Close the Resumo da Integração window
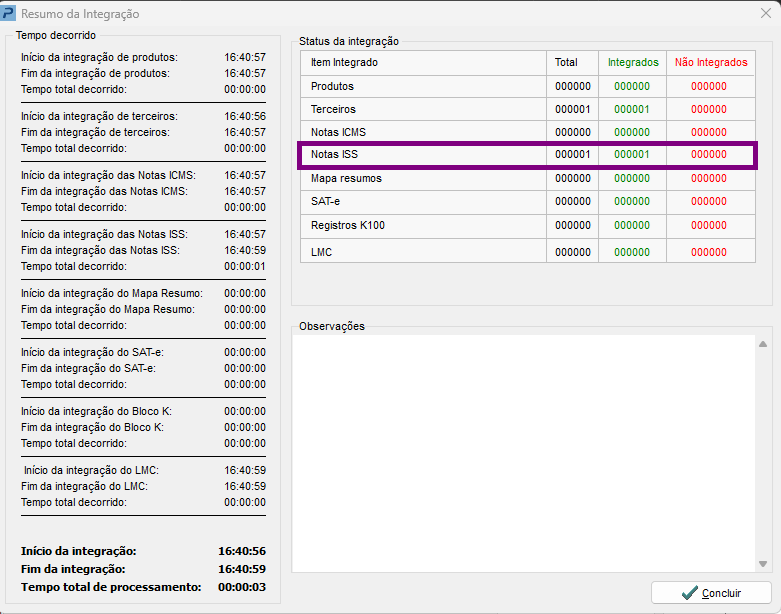This screenshot has height=614, width=781. 766,13
